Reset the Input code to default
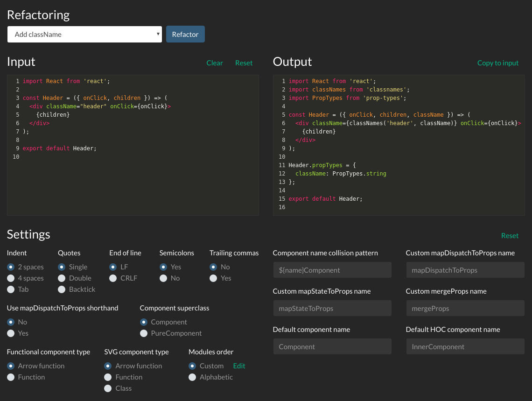 244,63
